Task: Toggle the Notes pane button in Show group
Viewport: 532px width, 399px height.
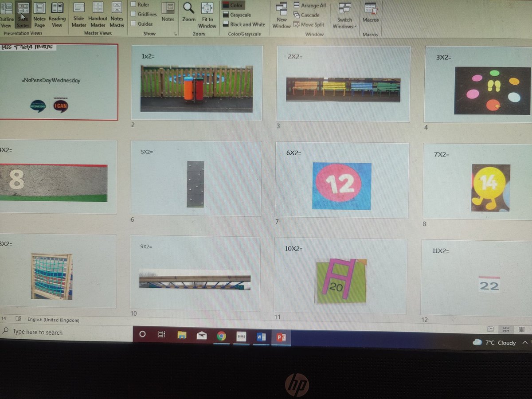Action: pyautogui.click(x=168, y=12)
